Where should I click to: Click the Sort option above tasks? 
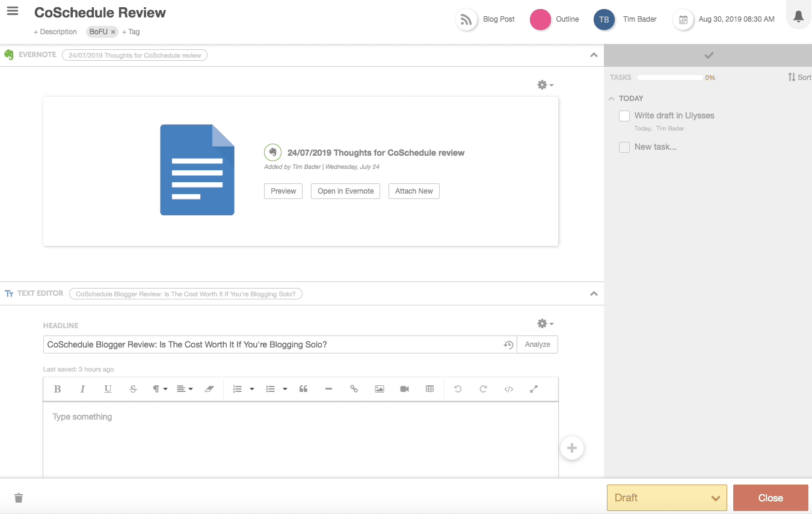(799, 77)
